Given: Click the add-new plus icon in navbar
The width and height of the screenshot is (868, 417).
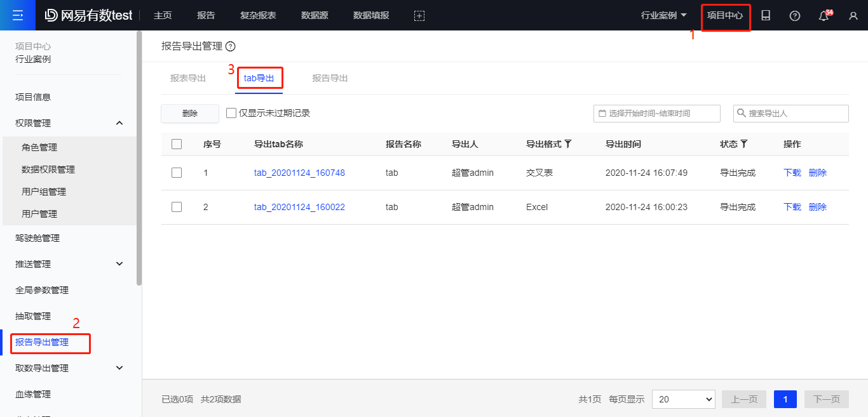Looking at the screenshot, I should [419, 15].
